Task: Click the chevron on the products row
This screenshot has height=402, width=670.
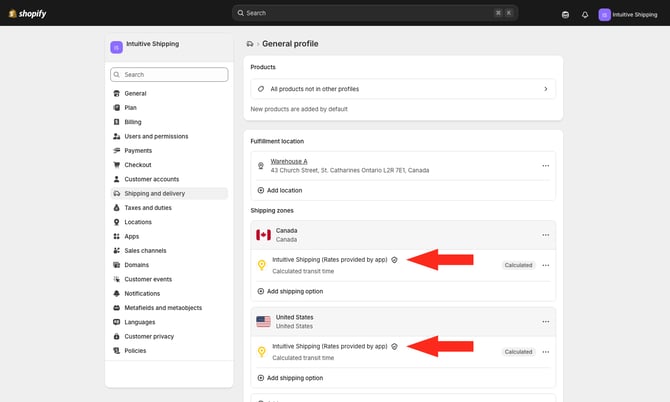Action: (x=546, y=89)
